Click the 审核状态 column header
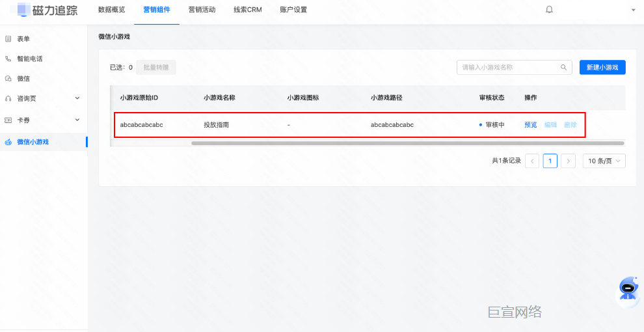 [492, 98]
